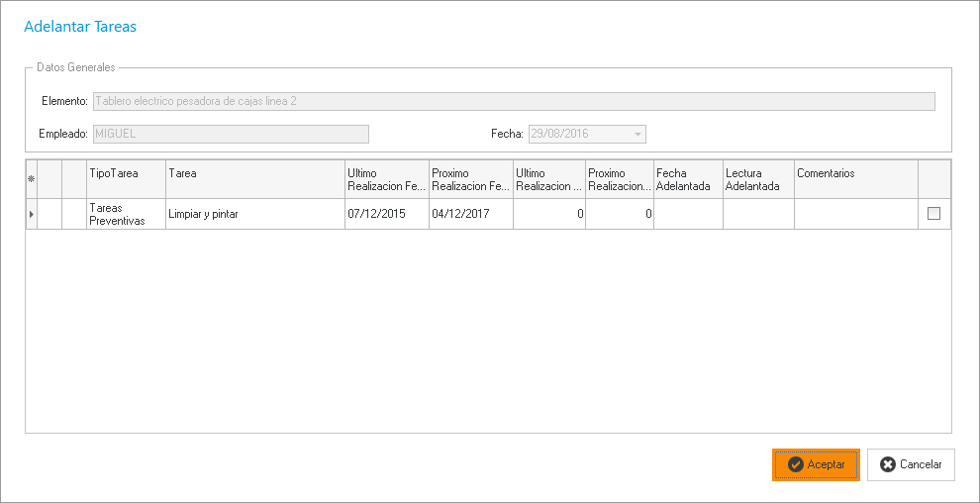Click the Comentarios column header
The image size is (980, 503).
(855, 179)
